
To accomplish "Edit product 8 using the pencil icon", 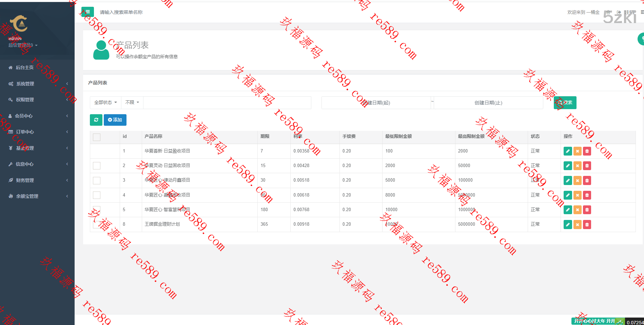I will (567, 224).
